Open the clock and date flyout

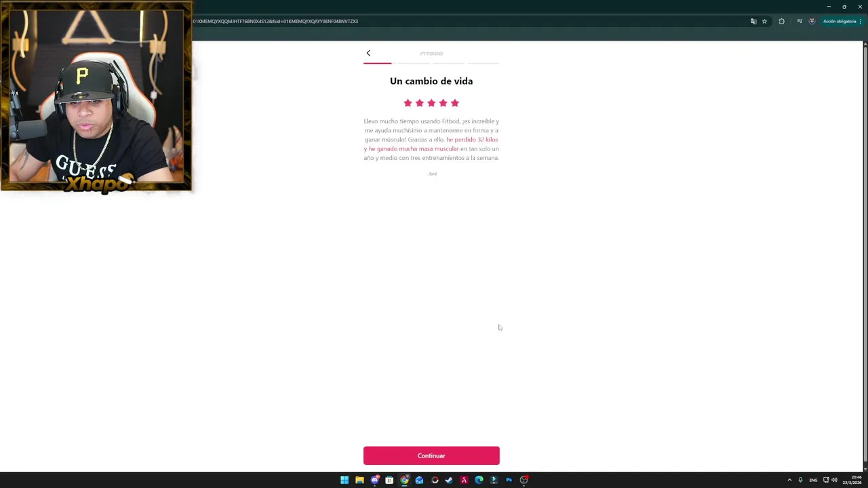851,480
